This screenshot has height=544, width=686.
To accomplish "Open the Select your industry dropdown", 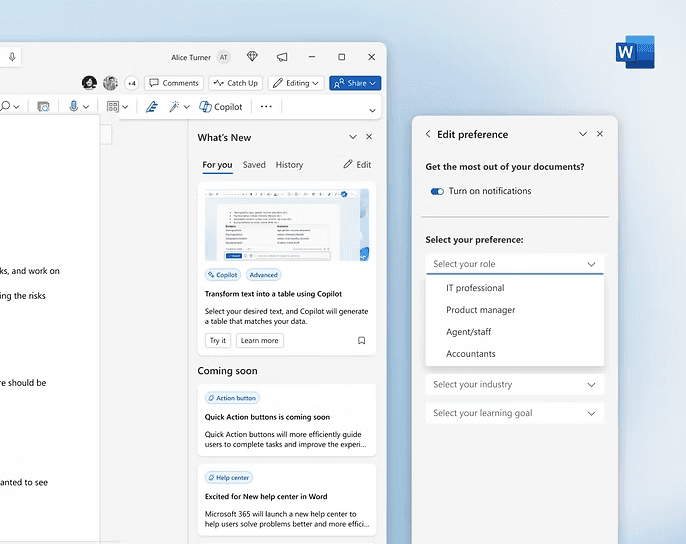I will [514, 384].
